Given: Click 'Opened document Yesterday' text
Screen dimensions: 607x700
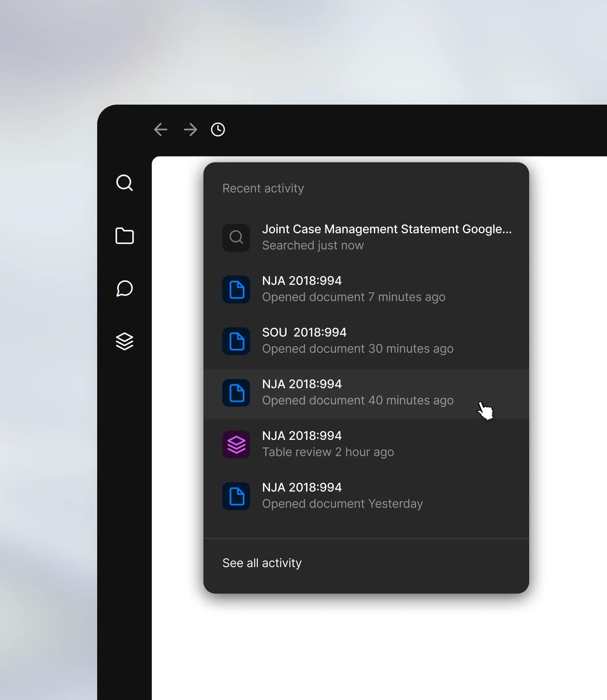Looking at the screenshot, I should 342,504.
